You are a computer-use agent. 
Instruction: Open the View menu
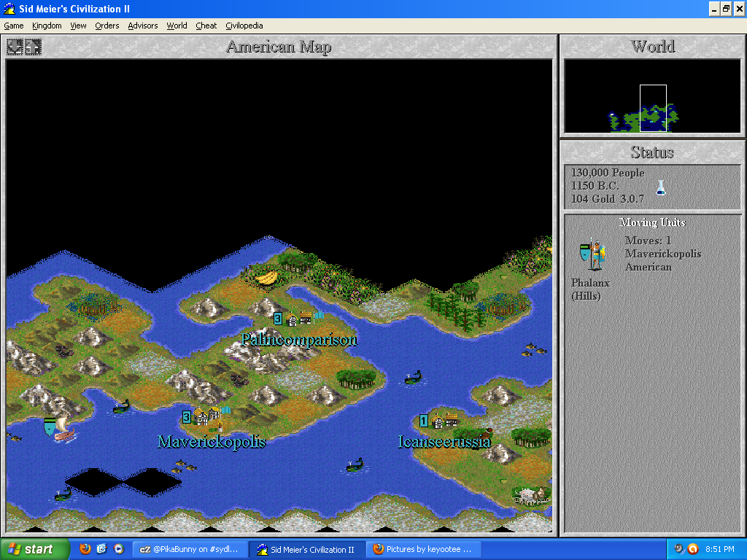pyautogui.click(x=78, y=26)
